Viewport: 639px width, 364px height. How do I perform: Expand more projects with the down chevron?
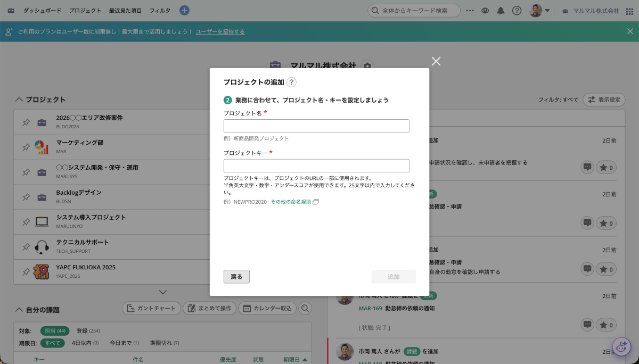click(x=163, y=292)
